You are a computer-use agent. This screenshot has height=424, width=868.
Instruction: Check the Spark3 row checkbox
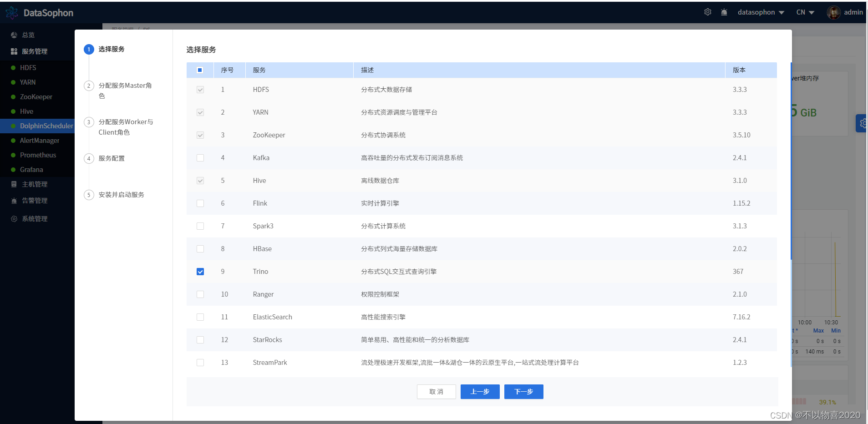tap(200, 226)
